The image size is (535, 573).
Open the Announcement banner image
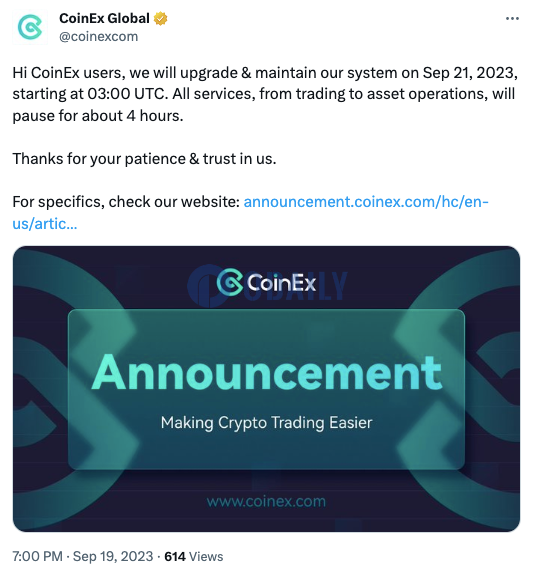click(x=266, y=389)
